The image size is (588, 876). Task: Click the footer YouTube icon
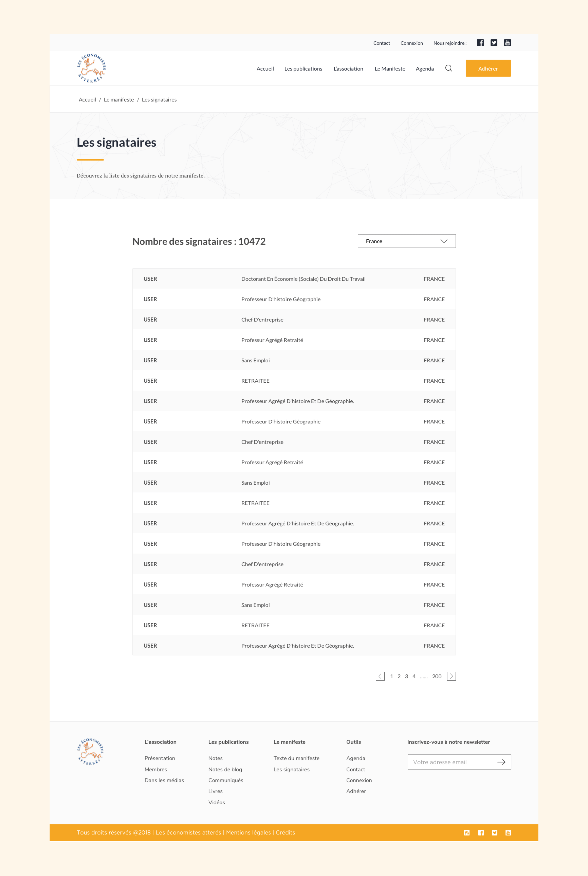click(x=508, y=832)
